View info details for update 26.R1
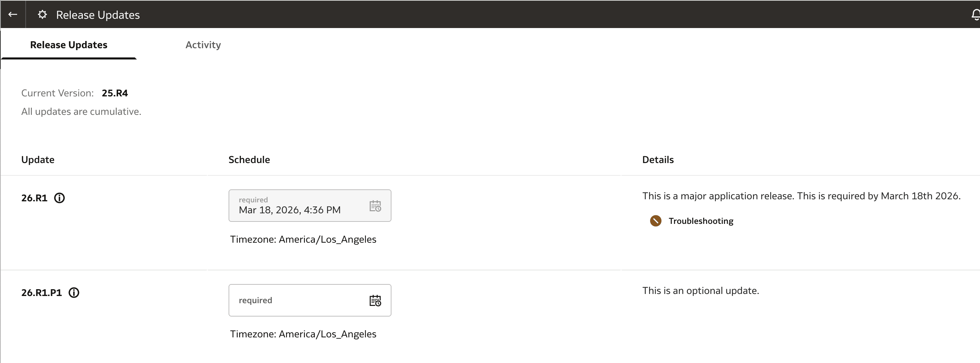Image resolution: width=980 pixels, height=363 pixels. (x=59, y=198)
